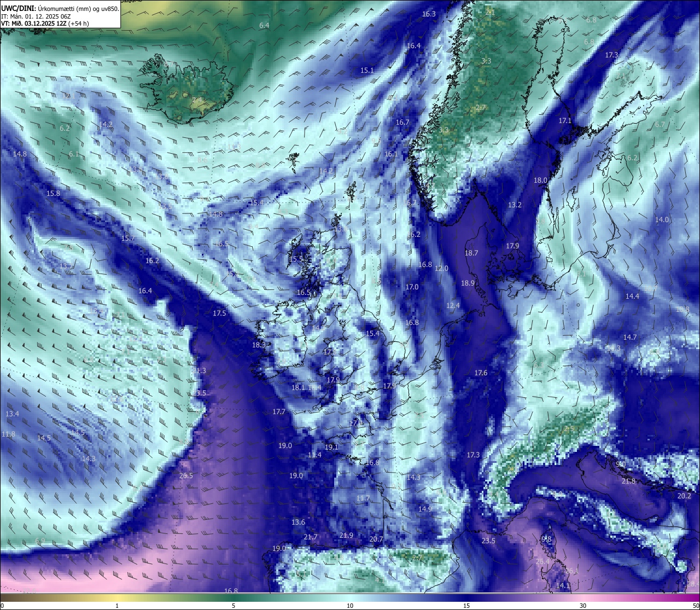The width and height of the screenshot is (700, 610).
Task: Click the 12.4 value label
Action: pos(453,306)
